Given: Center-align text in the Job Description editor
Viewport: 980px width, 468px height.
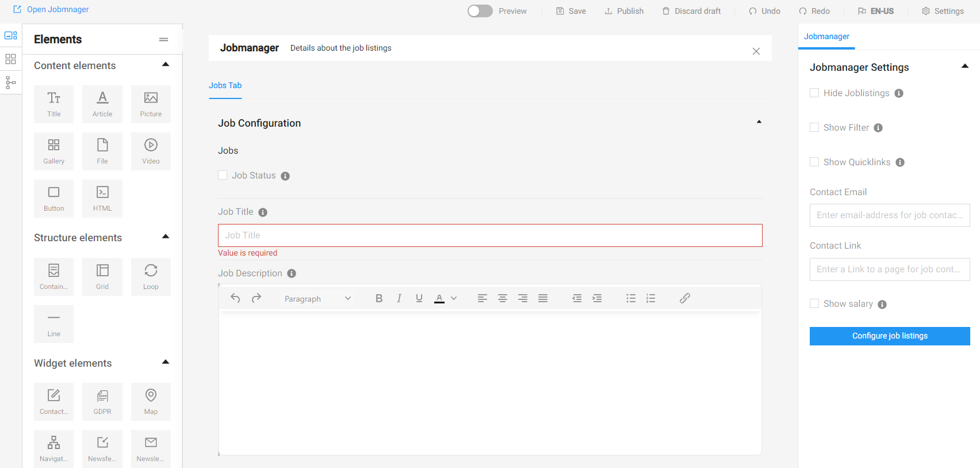Looking at the screenshot, I should (x=502, y=298).
